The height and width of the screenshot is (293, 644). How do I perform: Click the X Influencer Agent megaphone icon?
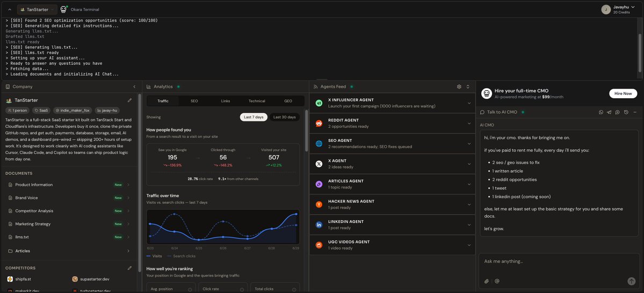click(319, 103)
